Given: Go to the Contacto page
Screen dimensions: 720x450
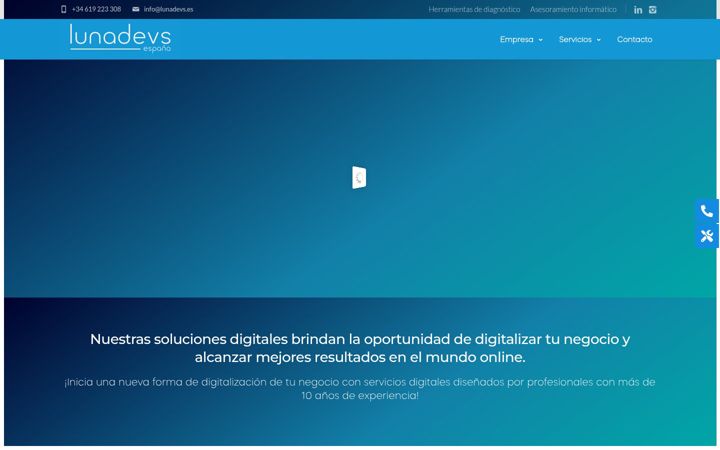Looking at the screenshot, I should [x=635, y=39].
